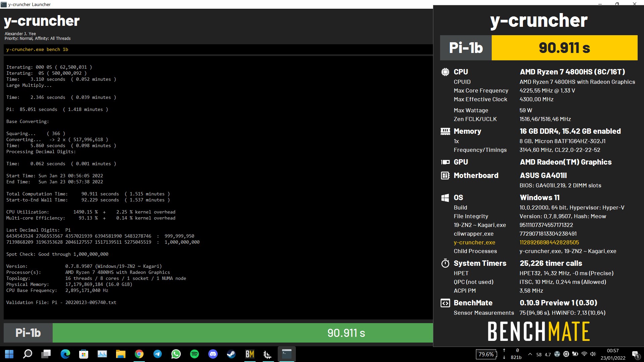This screenshot has width=644, height=362.
Task: Click the Validation File line in the console
Action: (61, 302)
